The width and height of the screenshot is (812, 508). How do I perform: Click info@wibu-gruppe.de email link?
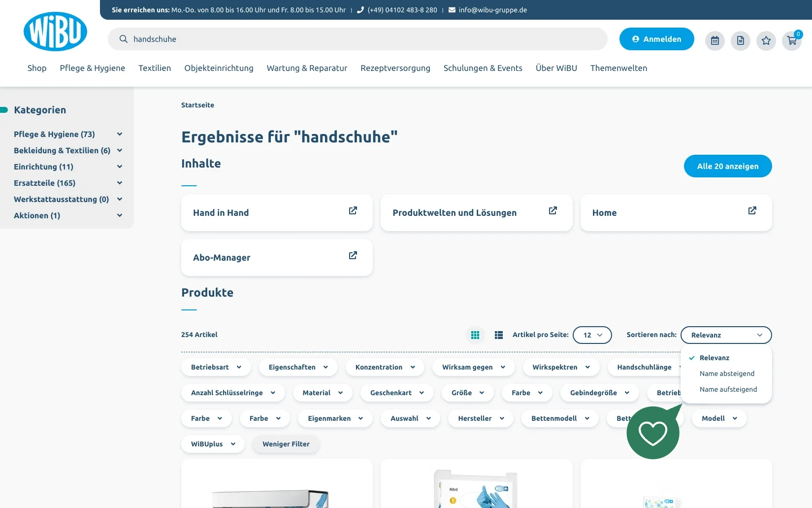pyautogui.click(x=493, y=10)
